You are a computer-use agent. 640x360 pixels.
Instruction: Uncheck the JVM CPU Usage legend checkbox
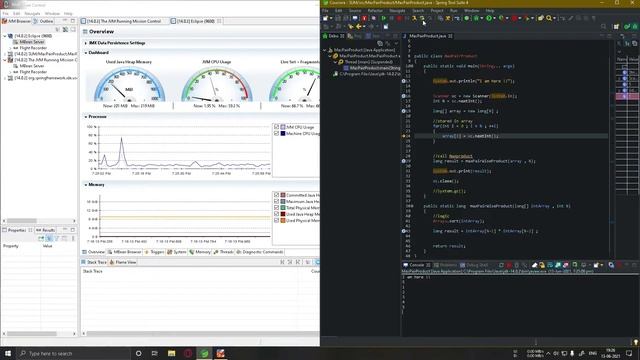point(276,127)
